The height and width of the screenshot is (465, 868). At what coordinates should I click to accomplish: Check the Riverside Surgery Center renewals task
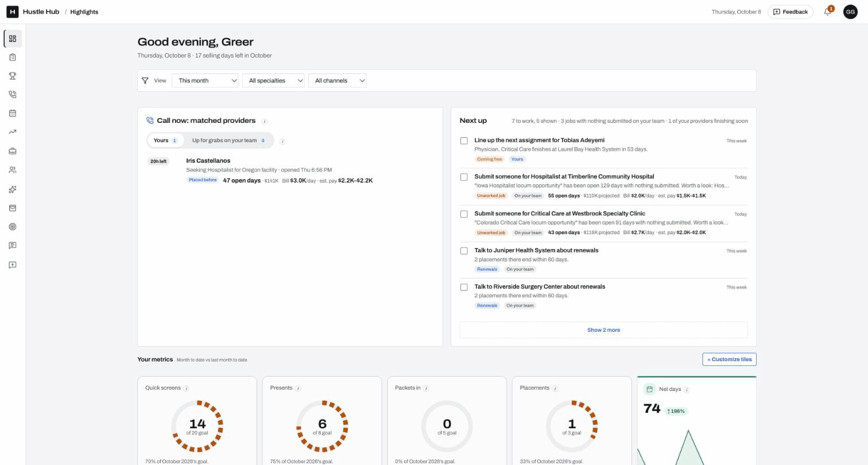tap(464, 287)
